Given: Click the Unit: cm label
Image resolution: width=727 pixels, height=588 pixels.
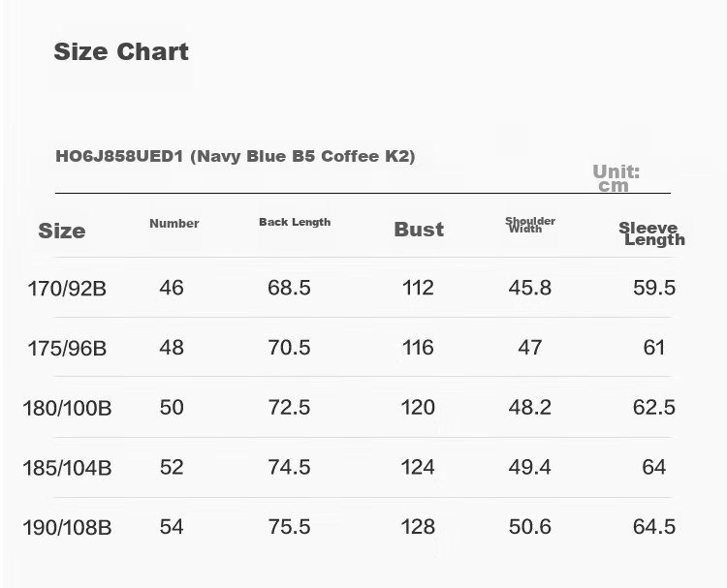Looking at the screenshot, I should (x=616, y=178).
